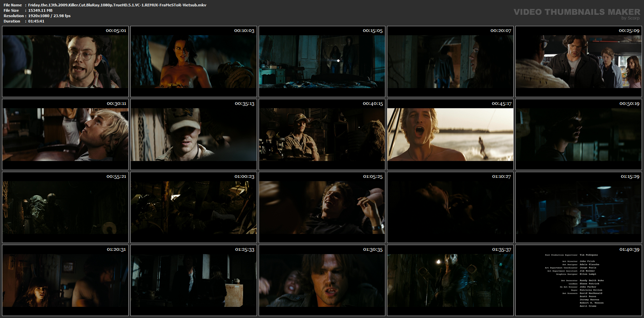The height and width of the screenshot is (318, 644).
Task: Click the resolution value 1920x1080 / 23.98 fps
Action: (49, 16)
